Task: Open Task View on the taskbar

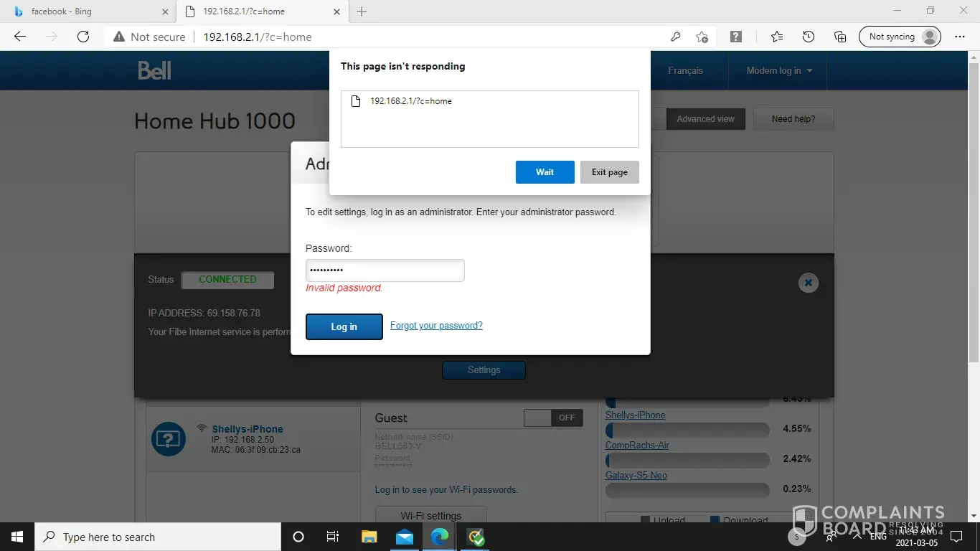Action: point(333,537)
